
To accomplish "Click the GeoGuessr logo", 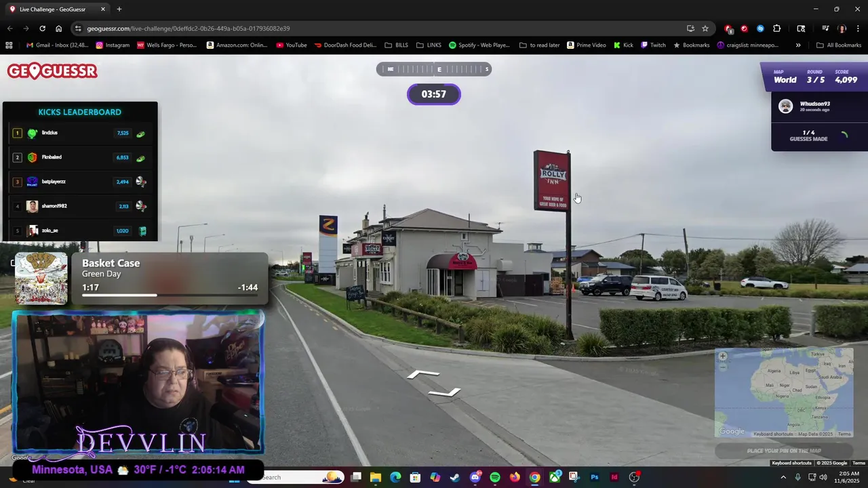I will [52, 71].
